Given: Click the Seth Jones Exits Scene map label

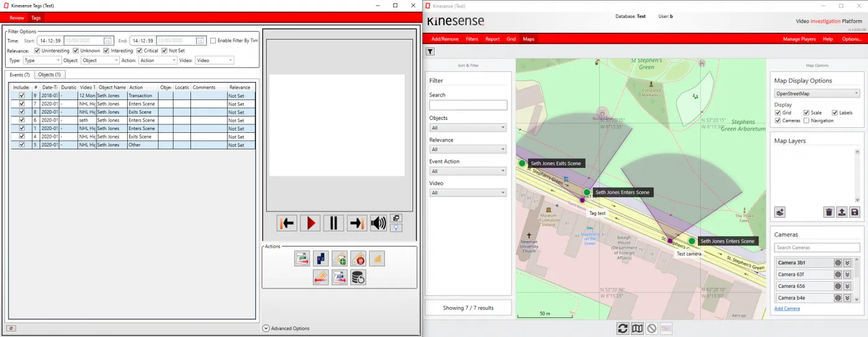Looking at the screenshot, I should [556, 163].
